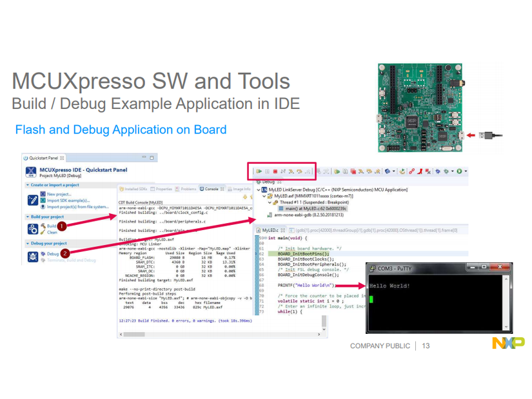This screenshot has height=399, width=532.
Task: Collapse the 'Create or import a project' section
Action: (x=28, y=185)
